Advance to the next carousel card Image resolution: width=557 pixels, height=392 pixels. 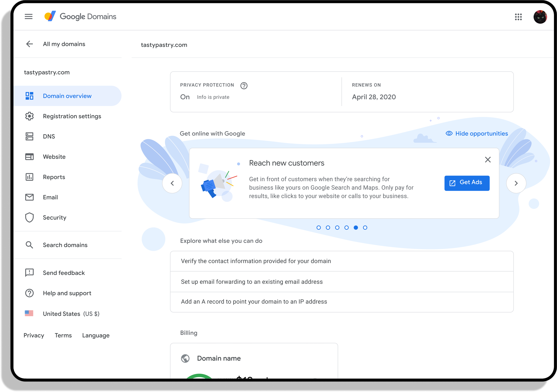point(516,183)
